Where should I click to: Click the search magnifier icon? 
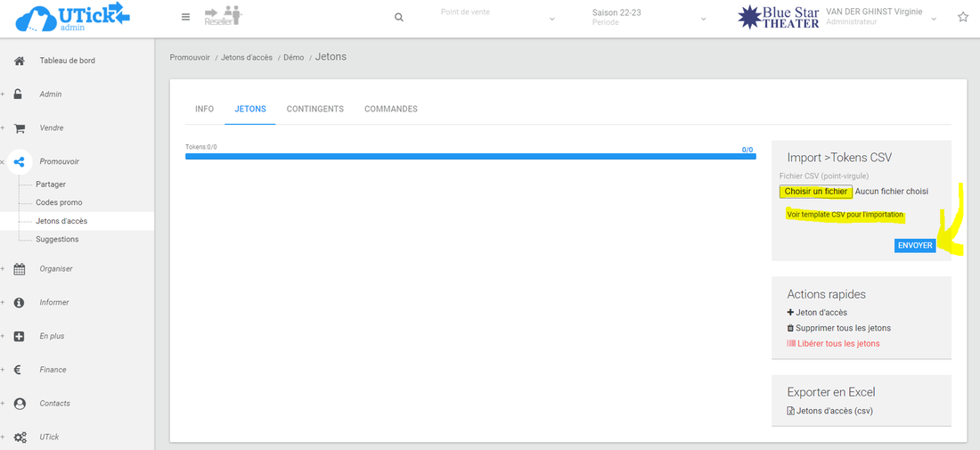coord(398,18)
